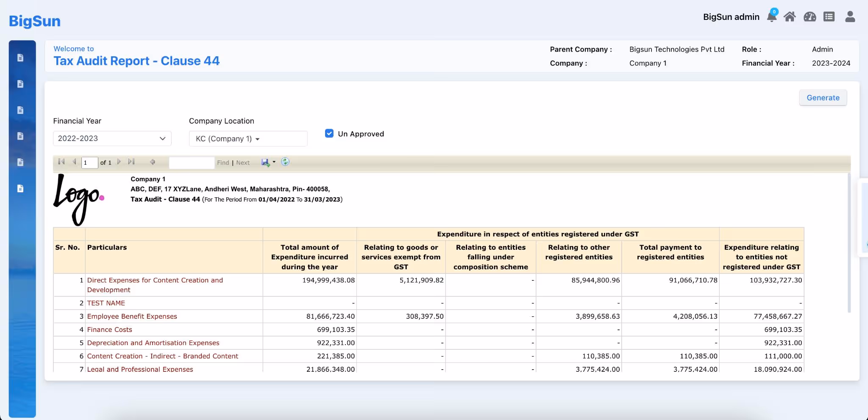868x420 pixels.
Task: Go to last page of report
Action: (x=131, y=162)
